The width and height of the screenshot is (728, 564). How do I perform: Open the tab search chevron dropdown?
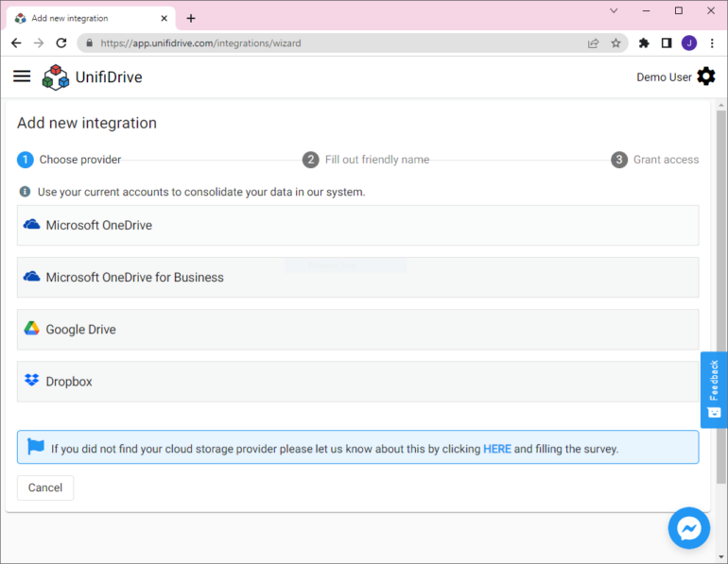coord(614,10)
